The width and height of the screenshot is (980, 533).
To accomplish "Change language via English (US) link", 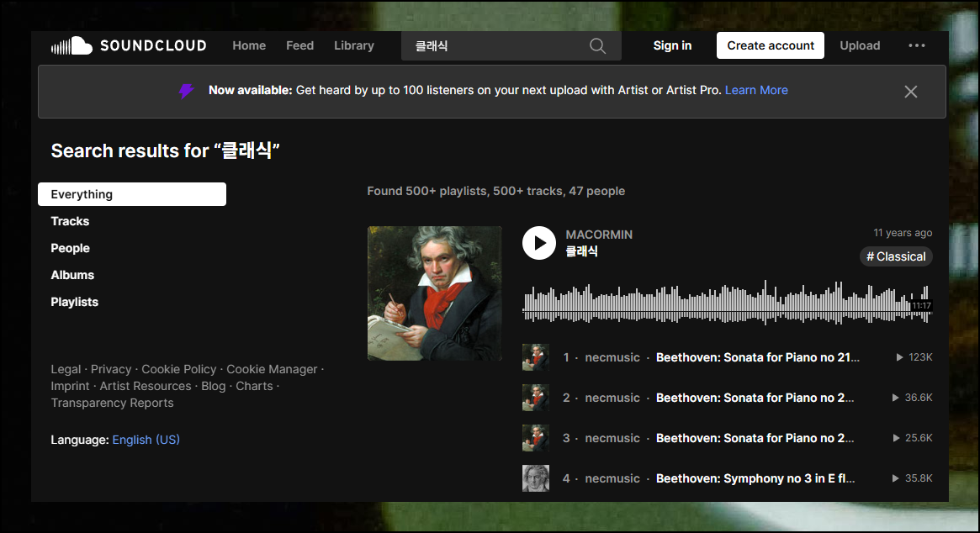I will 146,440.
